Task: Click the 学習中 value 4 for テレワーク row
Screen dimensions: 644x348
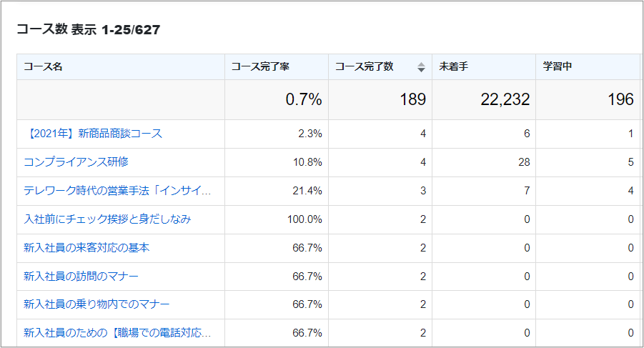Action: 631,191
